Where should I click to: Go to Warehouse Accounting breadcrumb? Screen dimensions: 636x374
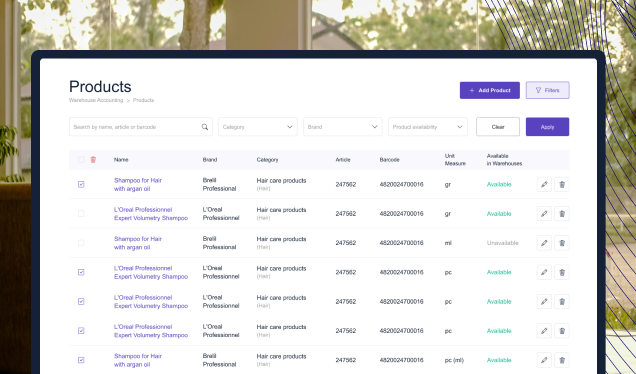click(96, 100)
